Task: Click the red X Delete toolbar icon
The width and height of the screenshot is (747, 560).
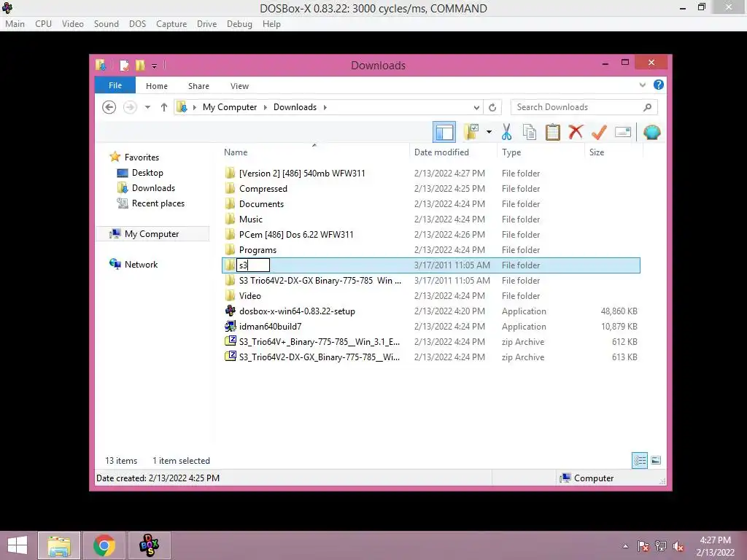Action: click(576, 131)
